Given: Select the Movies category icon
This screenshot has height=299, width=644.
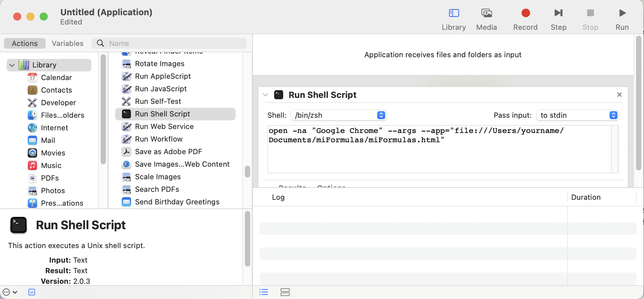Looking at the screenshot, I should 32,153.
